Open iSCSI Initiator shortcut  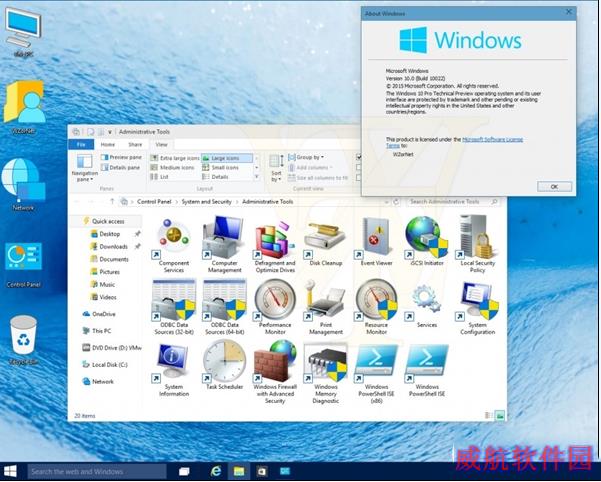point(427,241)
